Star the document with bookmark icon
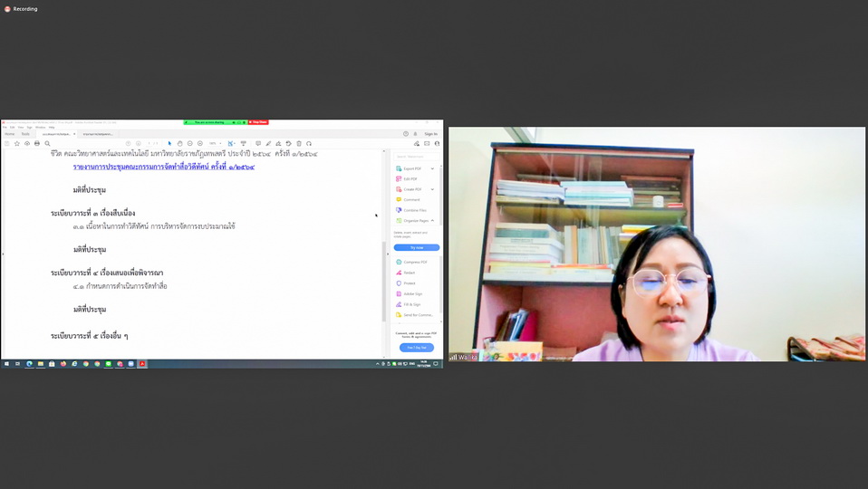Viewport: 868px width, 489px height. 17,143
